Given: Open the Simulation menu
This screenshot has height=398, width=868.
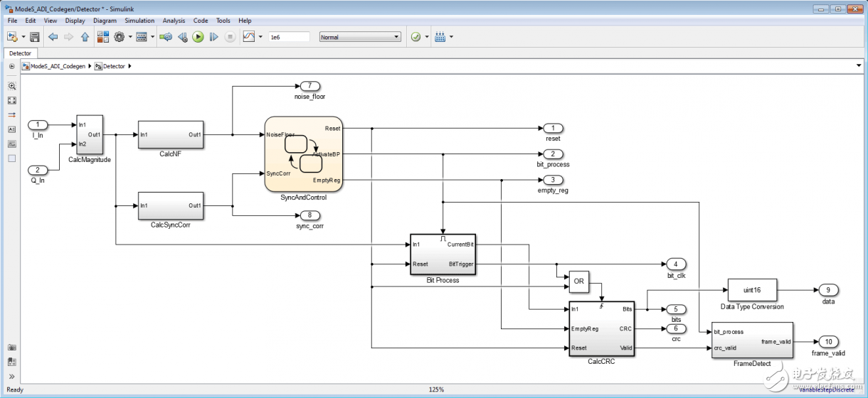Looking at the screenshot, I should coord(139,21).
